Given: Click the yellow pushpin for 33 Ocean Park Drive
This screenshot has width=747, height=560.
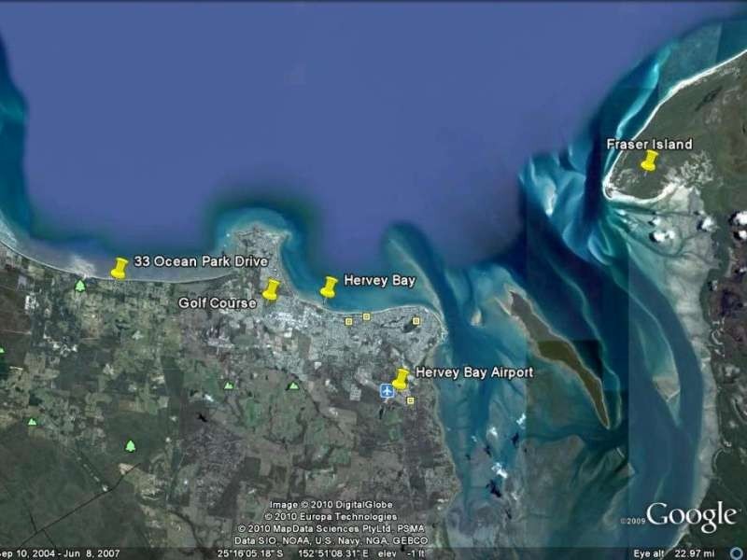Looking at the screenshot, I should [120, 268].
